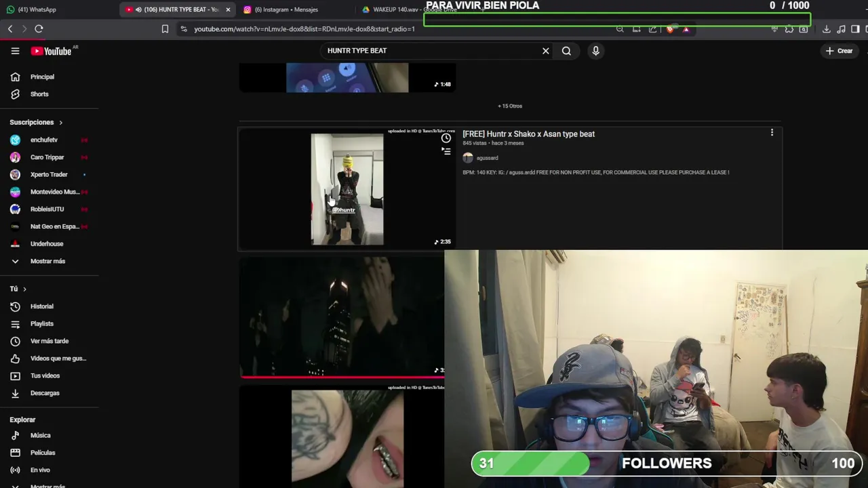Close the HUNTR TYPE BEAT tab
868x488 pixels.
point(228,9)
